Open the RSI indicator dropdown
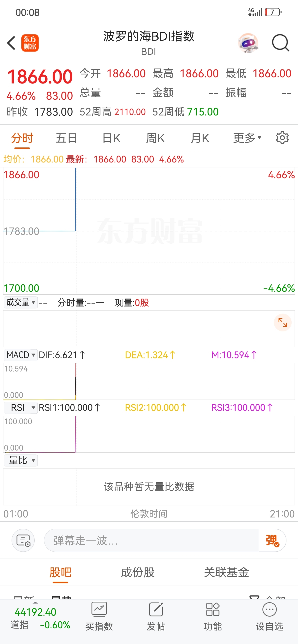This screenshot has width=298, height=644. [21, 408]
